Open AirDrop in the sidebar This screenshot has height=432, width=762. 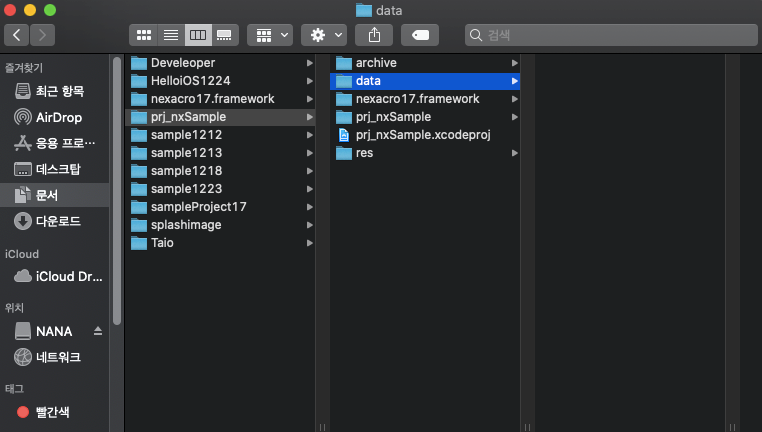[x=58, y=117]
